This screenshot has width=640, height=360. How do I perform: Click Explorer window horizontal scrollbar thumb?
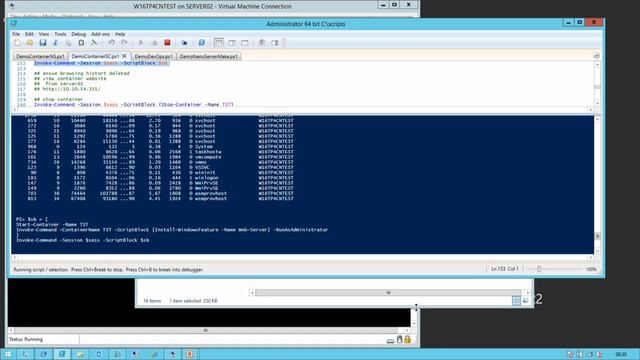[388, 293]
